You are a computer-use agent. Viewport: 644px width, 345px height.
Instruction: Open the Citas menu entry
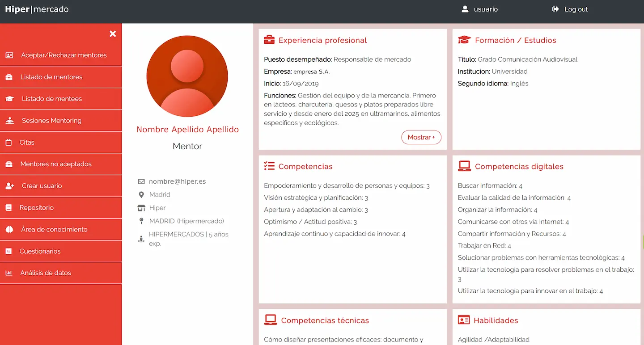(x=61, y=143)
